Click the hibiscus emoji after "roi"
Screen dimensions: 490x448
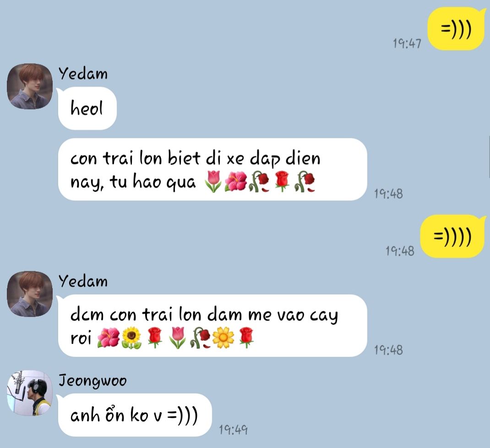tap(109, 338)
